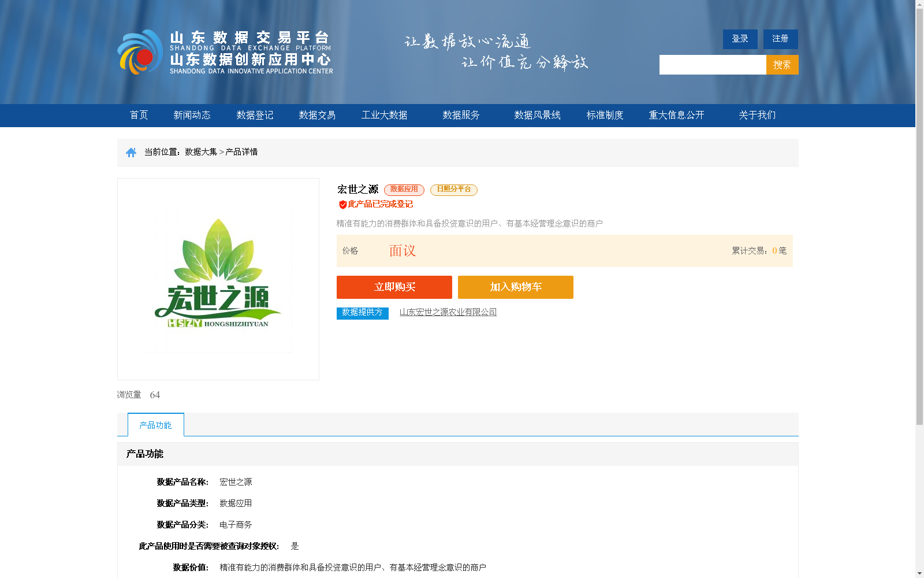Open the 新闻动态 menu item
Image resolution: width=924 pixels, height=578 pixels.
(192, 115)
